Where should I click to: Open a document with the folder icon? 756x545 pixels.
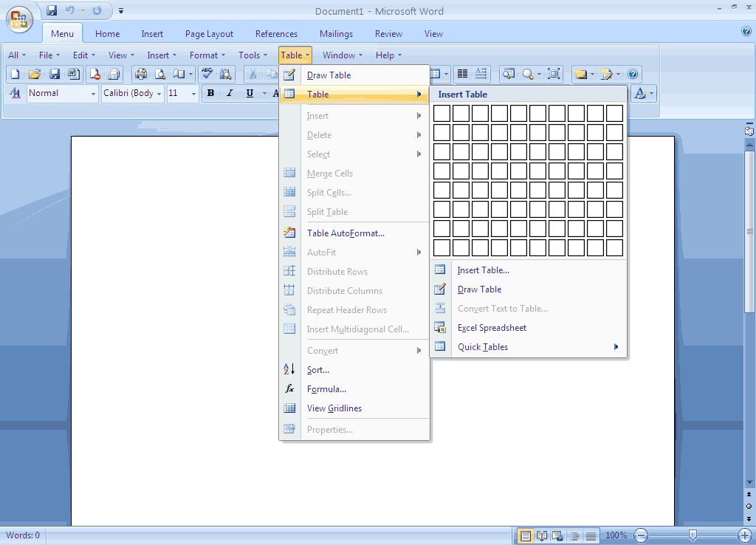(x=34, y=74)
